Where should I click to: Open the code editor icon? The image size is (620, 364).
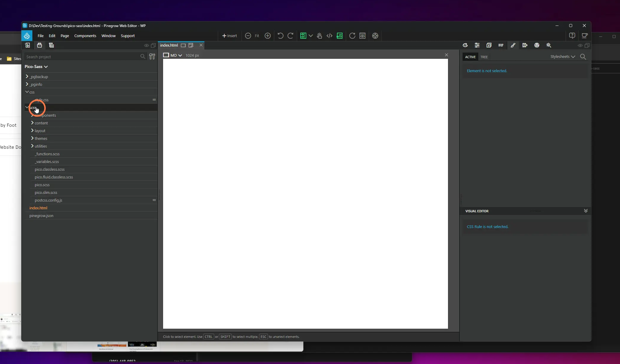pos(329,36)
